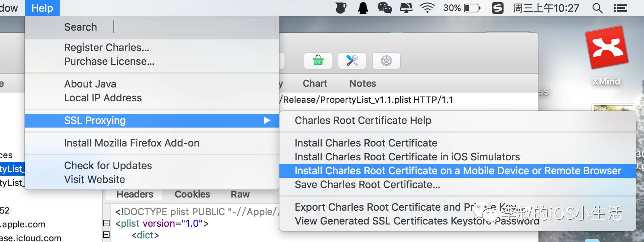
Task: Click the Wi-Fi status icon
Action: point(427,8)
